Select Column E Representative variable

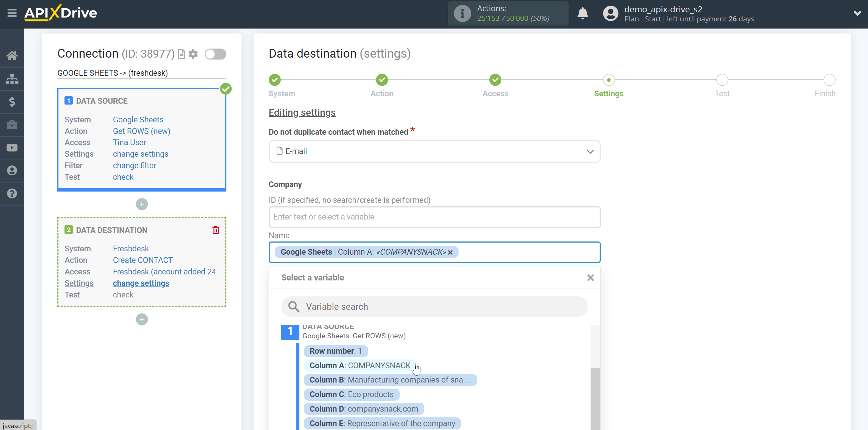[x=383, y=423]
